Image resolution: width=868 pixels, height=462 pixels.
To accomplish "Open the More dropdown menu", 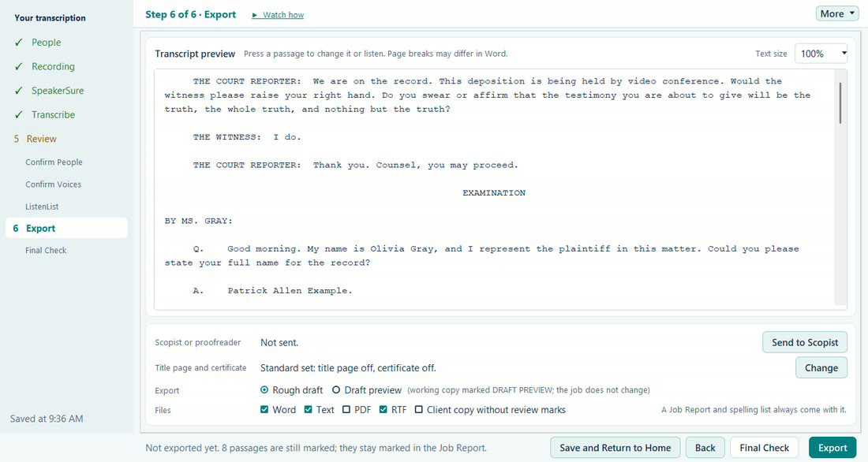I will (x=837, y=14).
